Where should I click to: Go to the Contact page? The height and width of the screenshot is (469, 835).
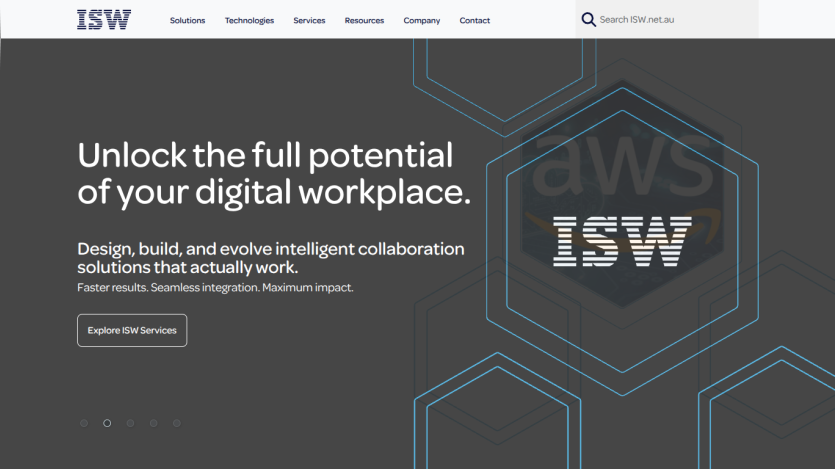474,20
